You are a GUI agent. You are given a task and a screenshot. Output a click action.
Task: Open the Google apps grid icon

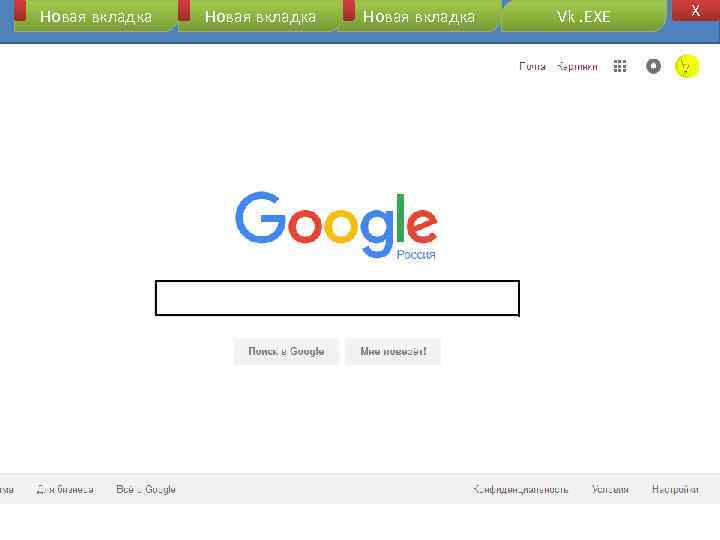click(x=620, y=66)
